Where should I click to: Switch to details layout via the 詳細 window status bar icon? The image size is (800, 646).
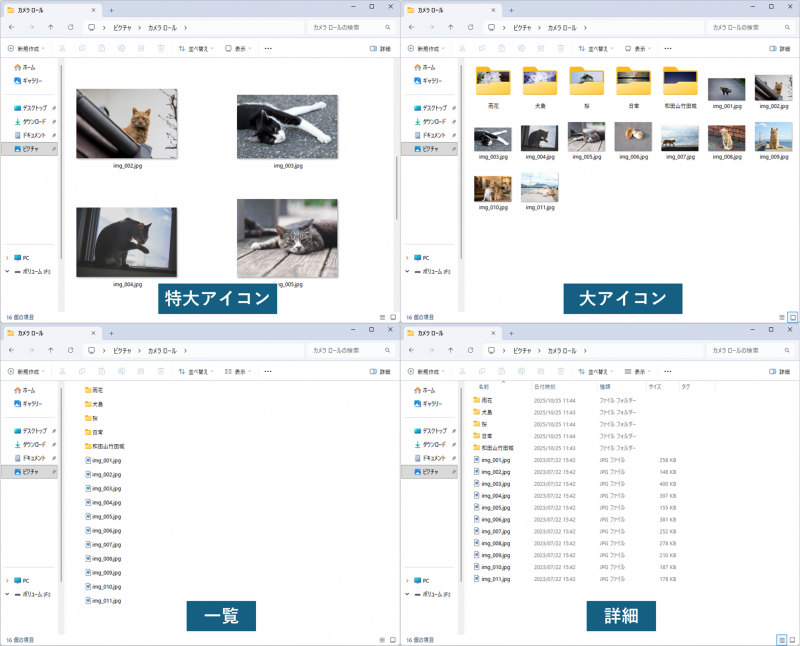pos(781,639)
